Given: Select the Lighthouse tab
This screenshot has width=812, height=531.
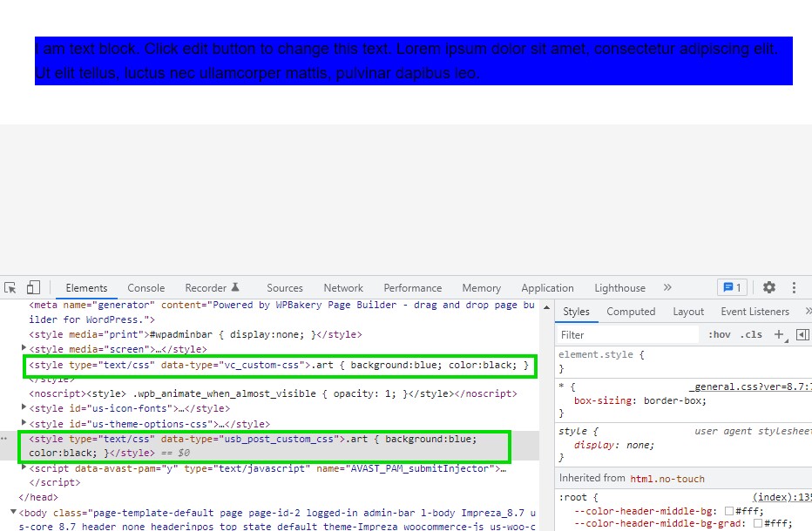Looking at the screenshot, I should (x=619, y=287).
